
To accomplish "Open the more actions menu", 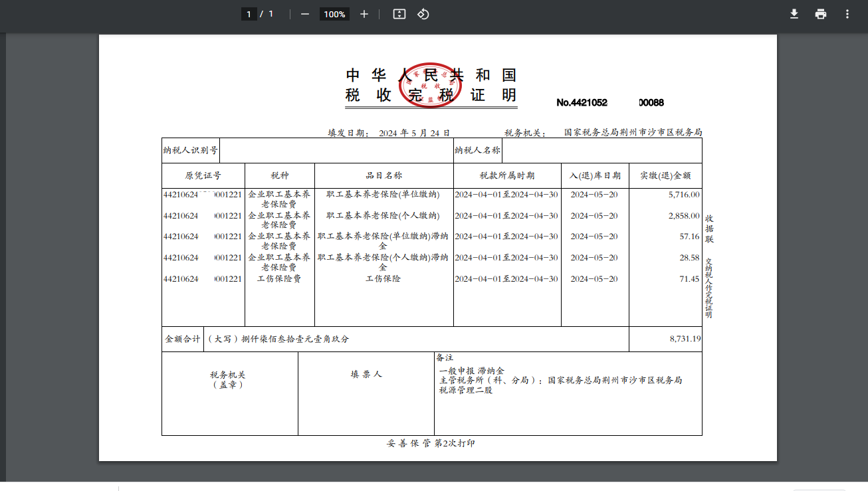I will tap(847, 14).
